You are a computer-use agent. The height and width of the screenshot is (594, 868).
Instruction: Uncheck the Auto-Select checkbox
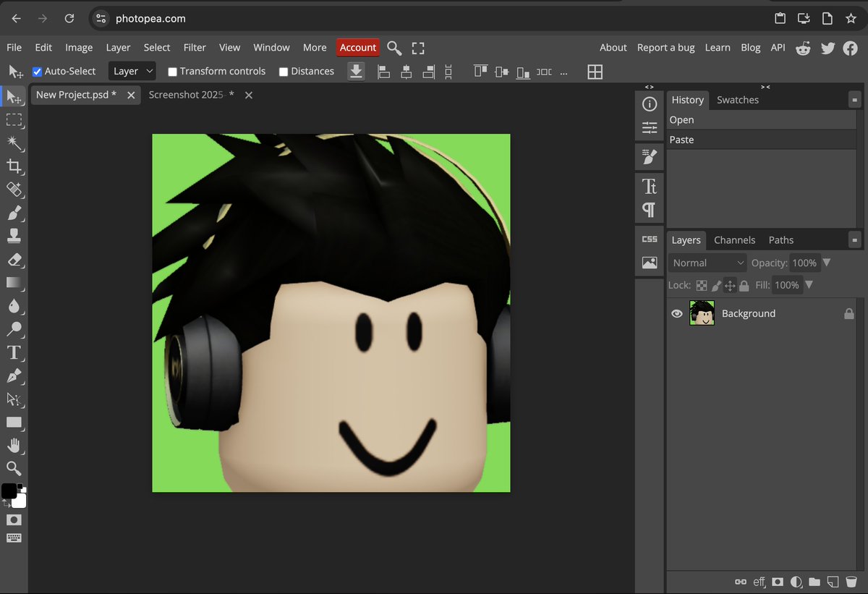pyautogui.click(x=38, y=72)
